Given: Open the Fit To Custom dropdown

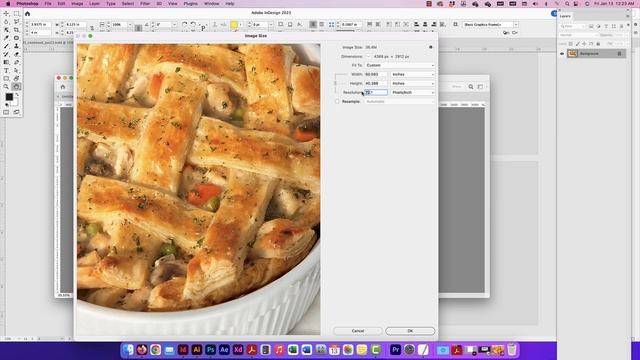Looking at the screenshot, I should point(400,65).
